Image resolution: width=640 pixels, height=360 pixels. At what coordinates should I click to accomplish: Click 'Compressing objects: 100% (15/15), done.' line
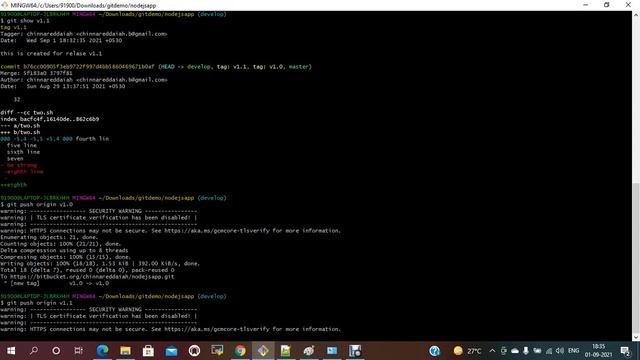point(66,257)
